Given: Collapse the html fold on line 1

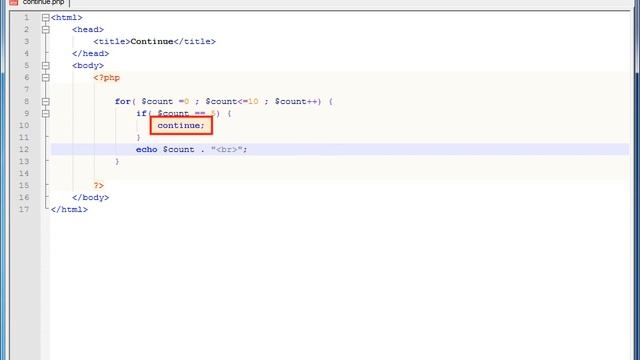Looking at the screenshot, I should (x=46, y=18).
